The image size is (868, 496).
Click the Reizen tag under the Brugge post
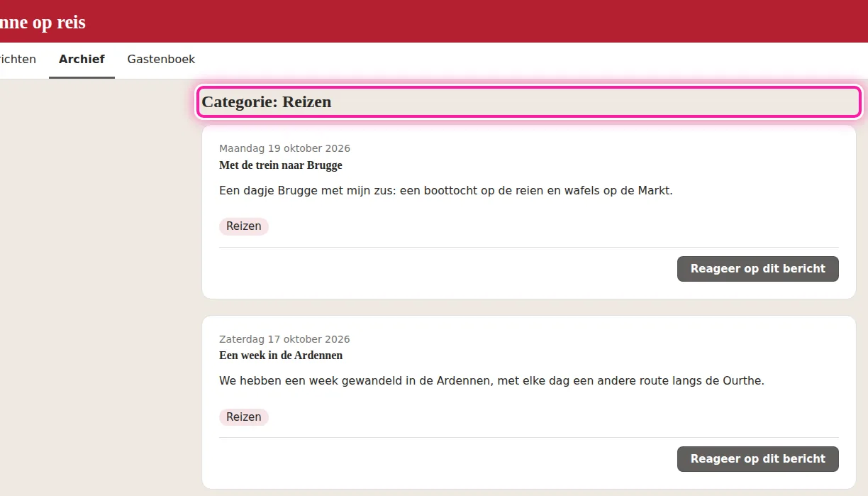244,226
